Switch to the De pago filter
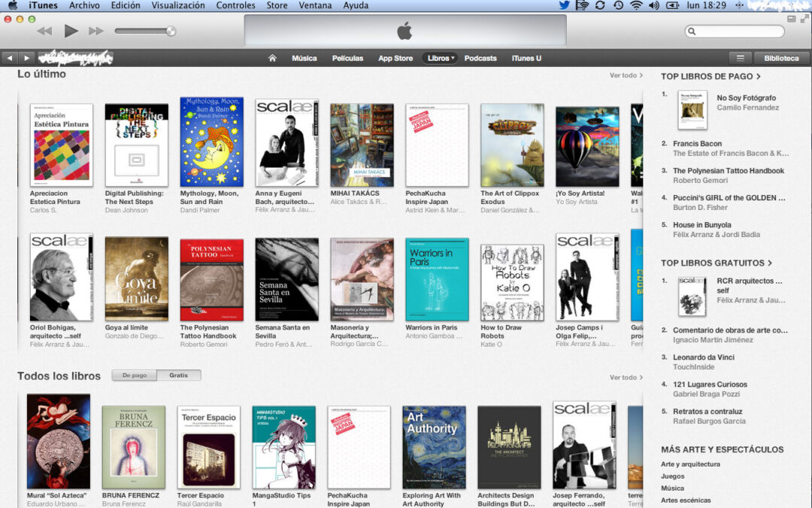812x508 pixels. pos(134,375)
